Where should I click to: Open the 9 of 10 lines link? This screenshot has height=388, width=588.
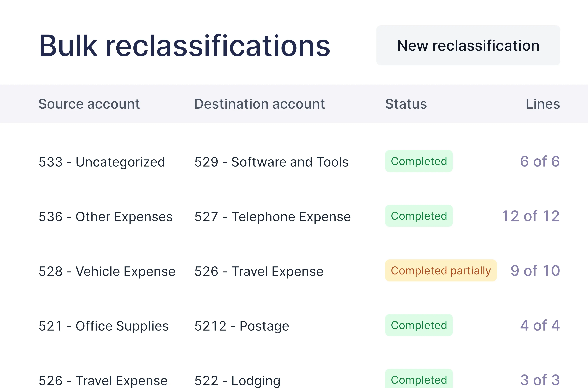tap(535, 270)
